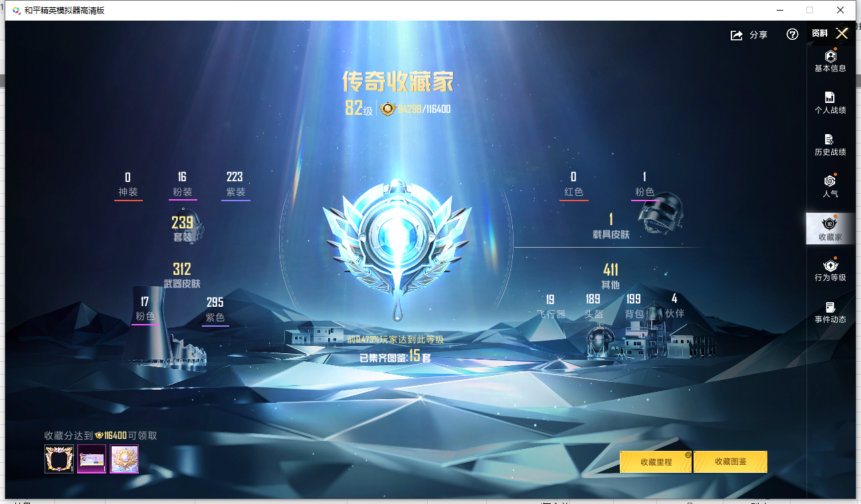
Task: Minimize the 和平精英模拟器 window
Action: (x=779, y=11)
